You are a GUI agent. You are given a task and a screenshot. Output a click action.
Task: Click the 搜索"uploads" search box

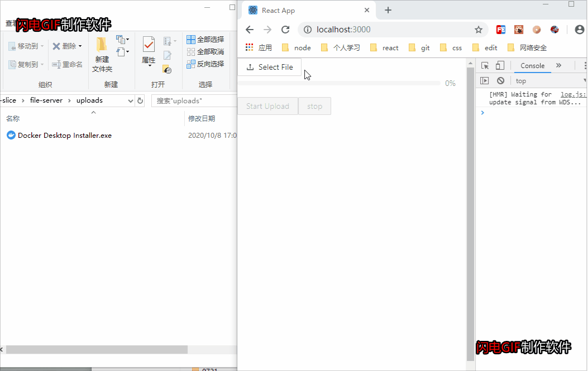194,101
